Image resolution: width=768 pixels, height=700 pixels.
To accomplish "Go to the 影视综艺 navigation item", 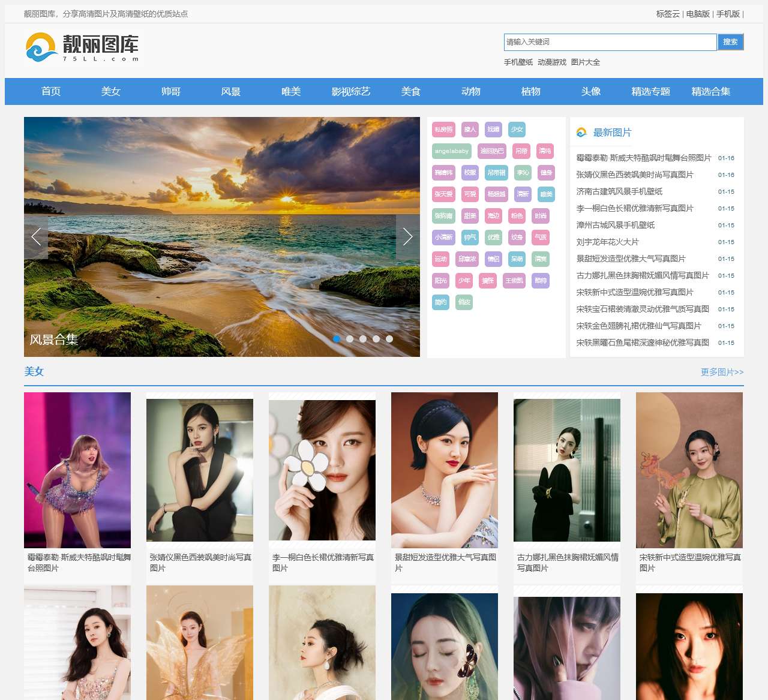I will point(351,91).
